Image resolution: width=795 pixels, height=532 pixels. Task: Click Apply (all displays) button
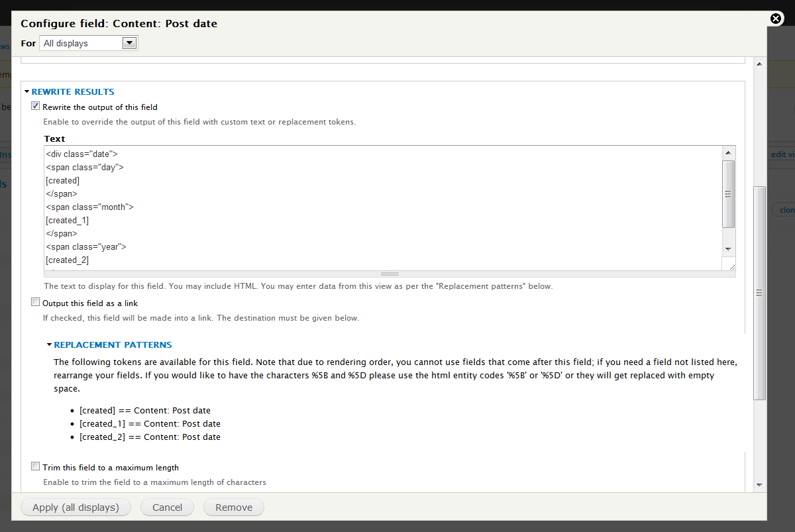coord(76,507)
